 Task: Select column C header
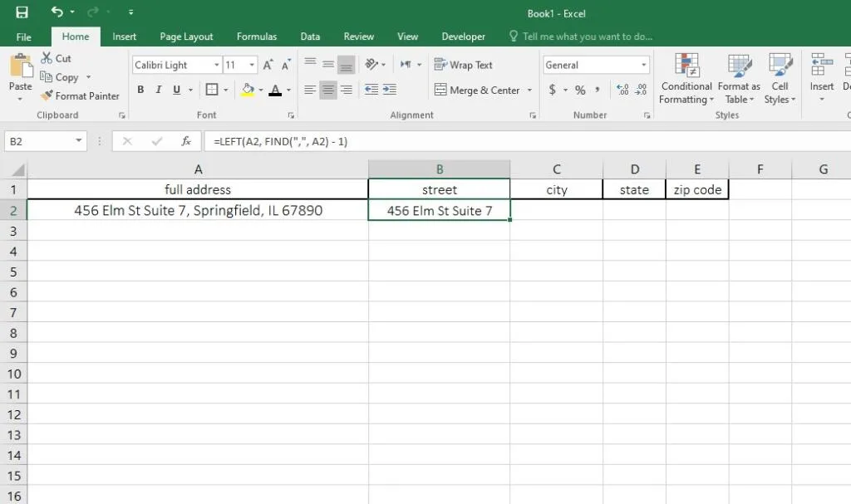556,169
